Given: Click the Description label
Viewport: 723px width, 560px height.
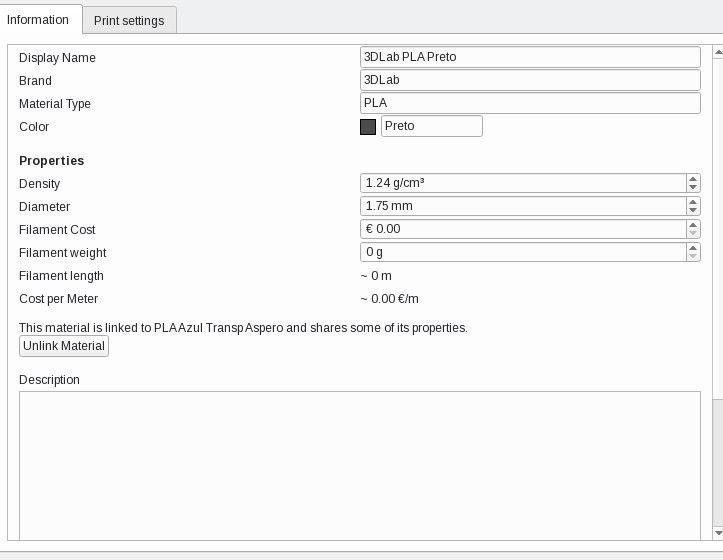Looking at the screenshot, I should click(x=49, y=380).
